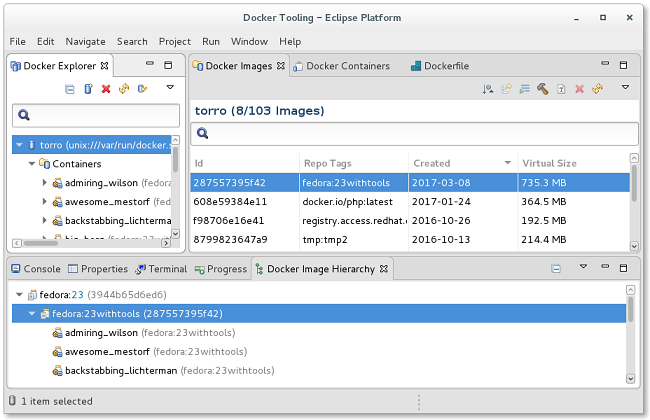Sort images by the Id column

(245, 163)
